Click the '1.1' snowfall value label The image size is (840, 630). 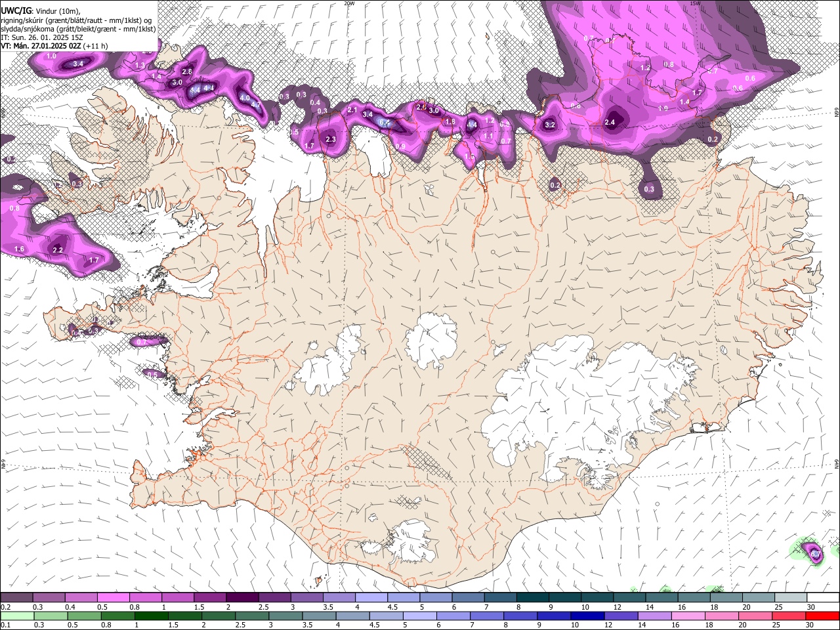[488, 136]
